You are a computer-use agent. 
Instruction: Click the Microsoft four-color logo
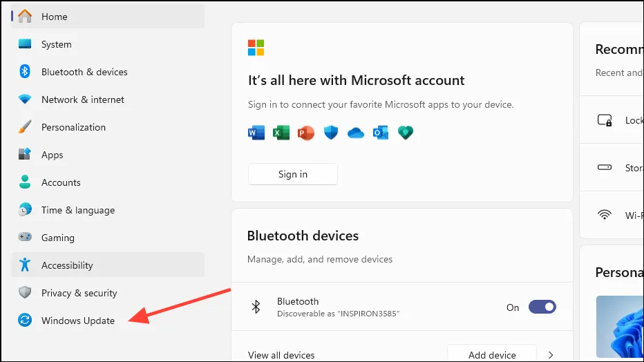tap(256, 48)
